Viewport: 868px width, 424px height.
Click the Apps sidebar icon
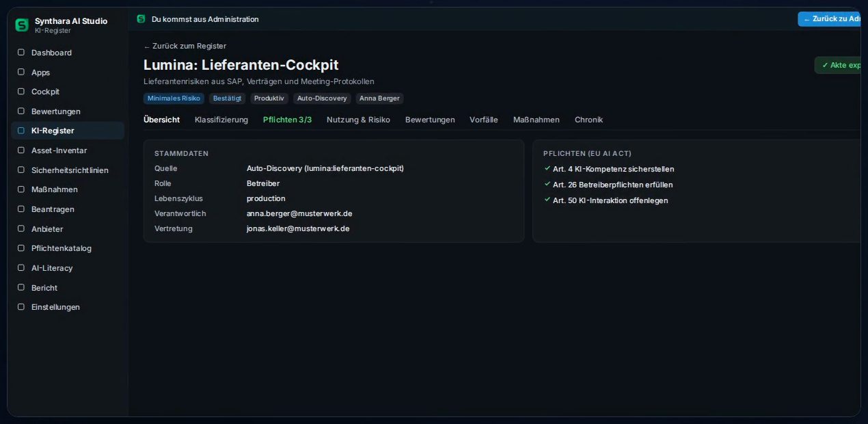pyautogui.click(x=21, y=72)
